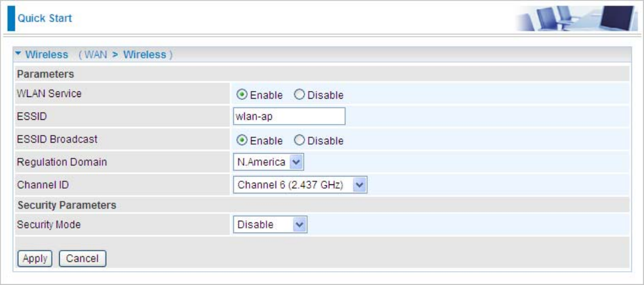This screenshot has height=285, width=644.
Task: Click the Quick Start heading
Action: coord(45,18)
